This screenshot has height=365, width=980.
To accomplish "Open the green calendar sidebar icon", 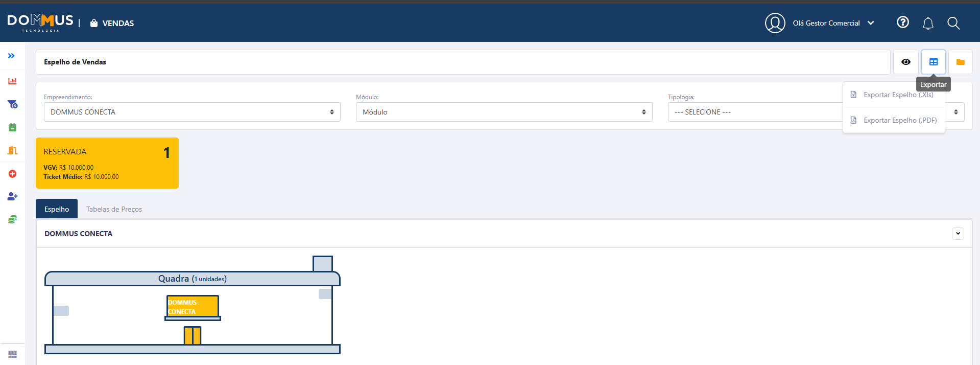I will click(x=12, y=127).
